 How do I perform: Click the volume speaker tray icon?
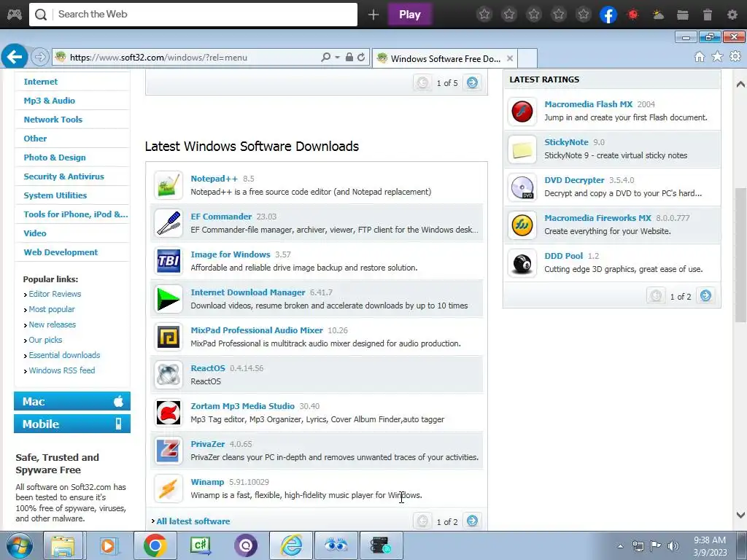click(673, 545)
